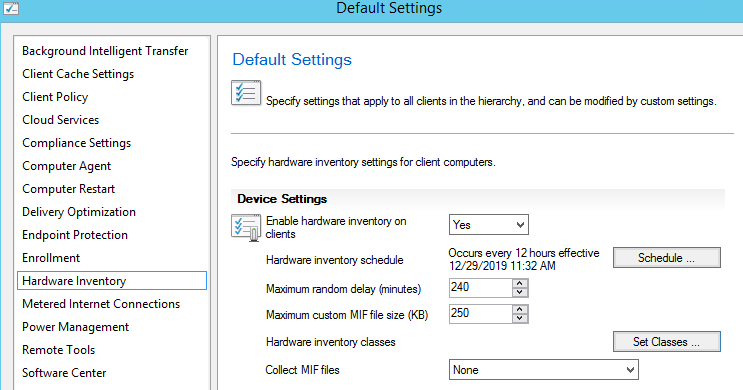Image resolution: width=743 pixels, height=390 pixels.
Task: Click the checklist icon beside settings description
Action: point(246,92)
